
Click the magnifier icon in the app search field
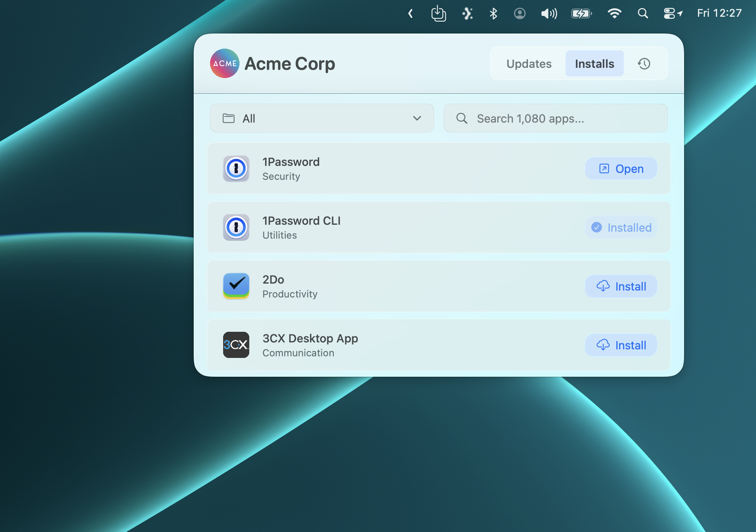462,118
